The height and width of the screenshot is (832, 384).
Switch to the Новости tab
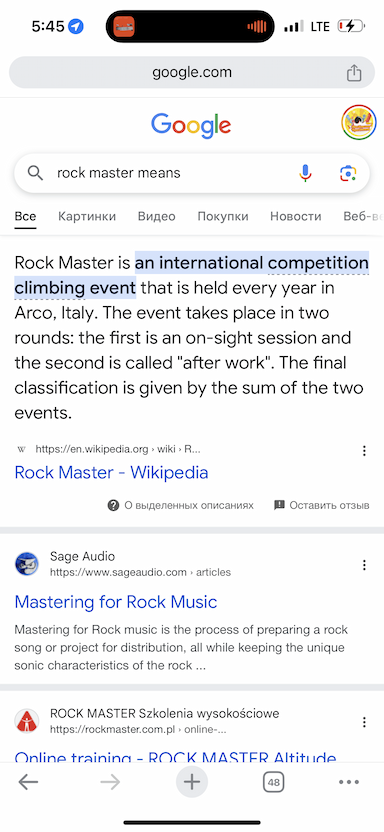295,216
